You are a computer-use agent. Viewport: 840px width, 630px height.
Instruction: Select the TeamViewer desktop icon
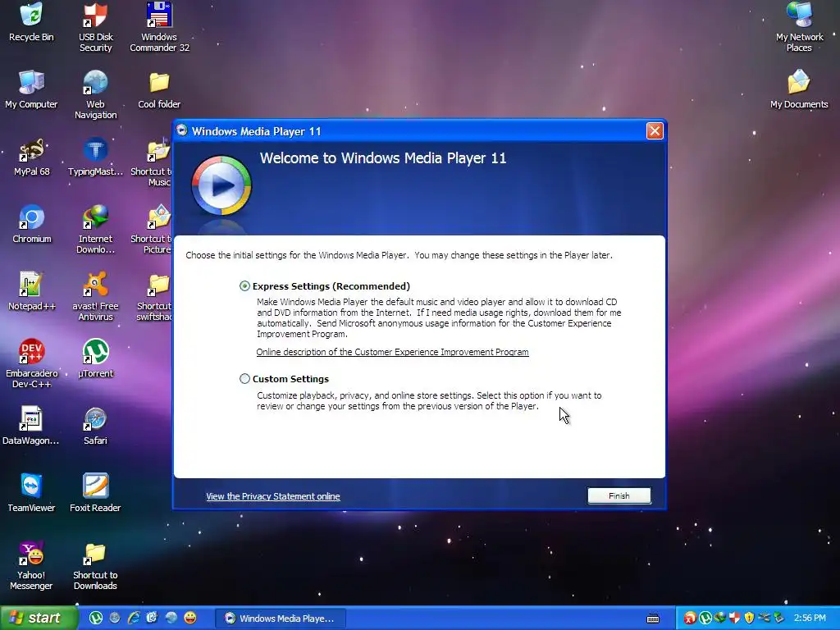click(31, 493)
